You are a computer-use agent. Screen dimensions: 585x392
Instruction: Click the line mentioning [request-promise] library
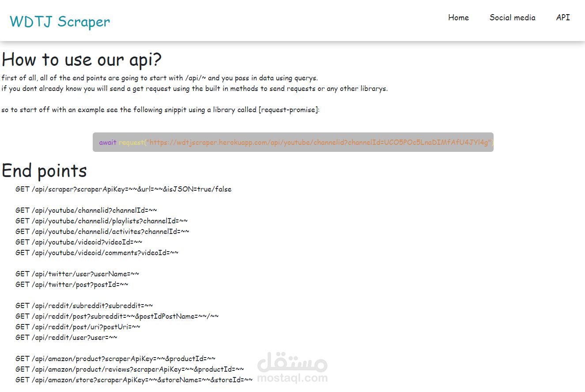pos(160,110)
